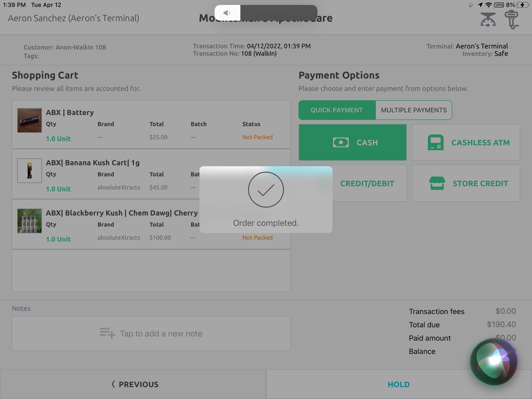This screenshot has height=399, width=532.
Task: Put the transaction on HOLD
Action: pyautogui.click(x=398, y=384)
